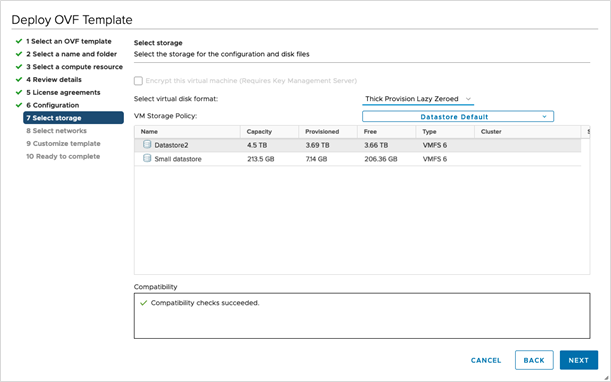Go to step 5 License agreements
The image size is (611, 382).
(x=63, y=92)
